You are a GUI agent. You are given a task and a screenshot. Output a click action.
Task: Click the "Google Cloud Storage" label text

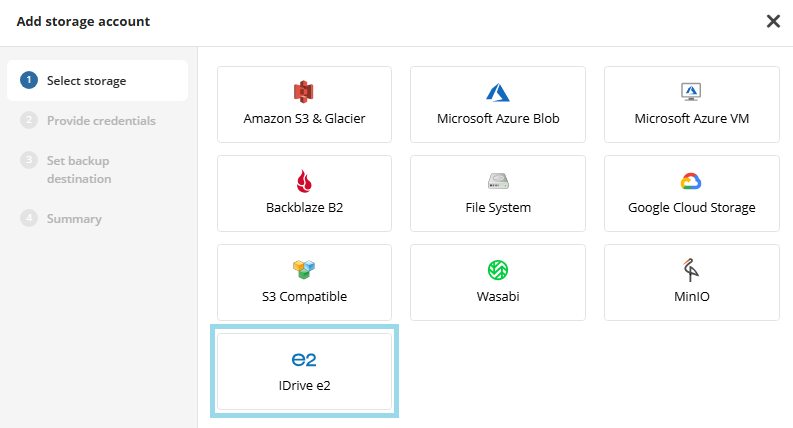click(x=691, y=208)
